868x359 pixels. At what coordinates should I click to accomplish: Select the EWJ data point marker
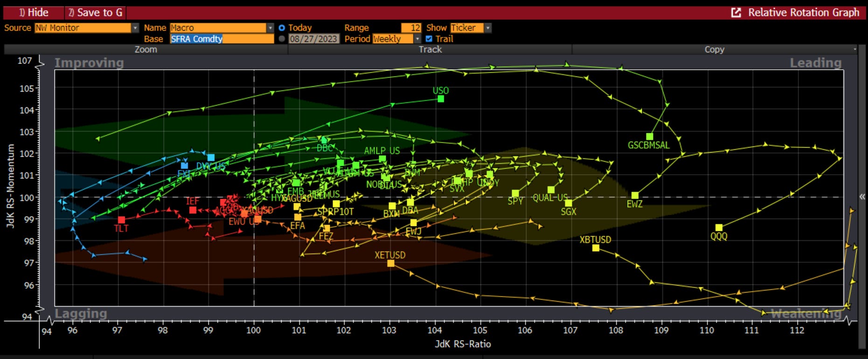point(413,223)
